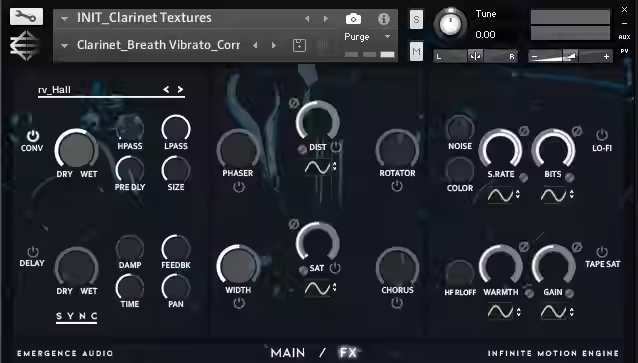Screen dimensions: 638x363
Task: Click the save preset disk icon
Action: (x=299, y=45)
